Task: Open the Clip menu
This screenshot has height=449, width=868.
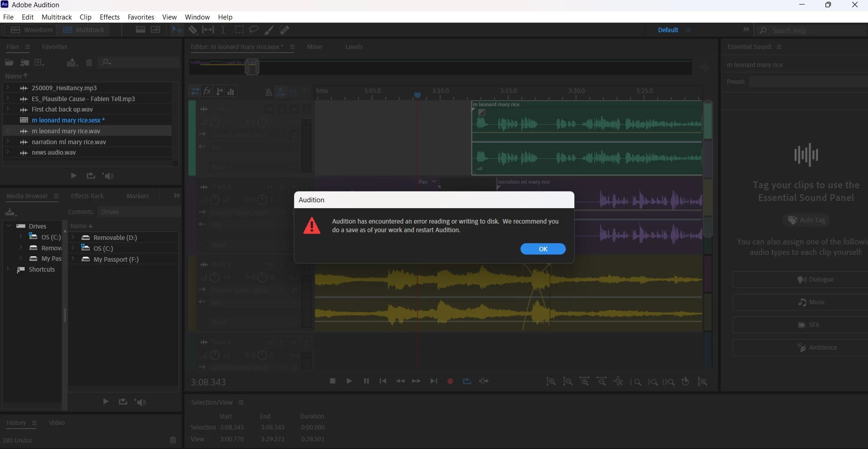Action: 86,17
